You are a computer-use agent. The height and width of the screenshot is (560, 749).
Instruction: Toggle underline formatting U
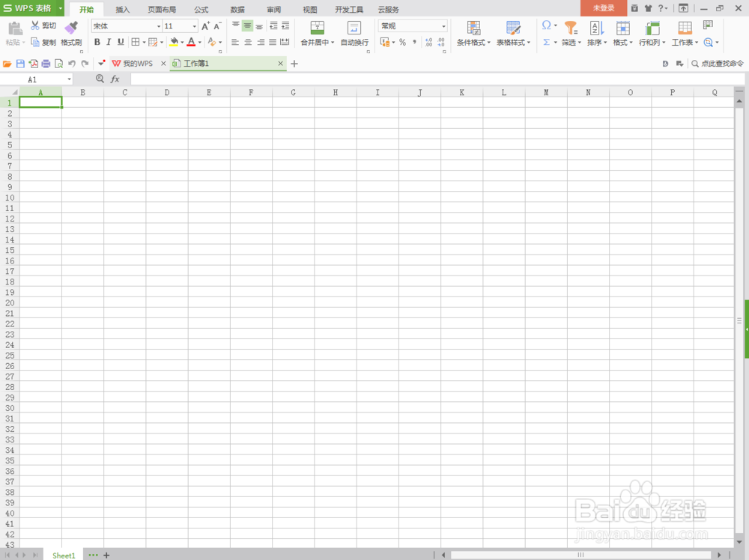[x=121, y=42]
